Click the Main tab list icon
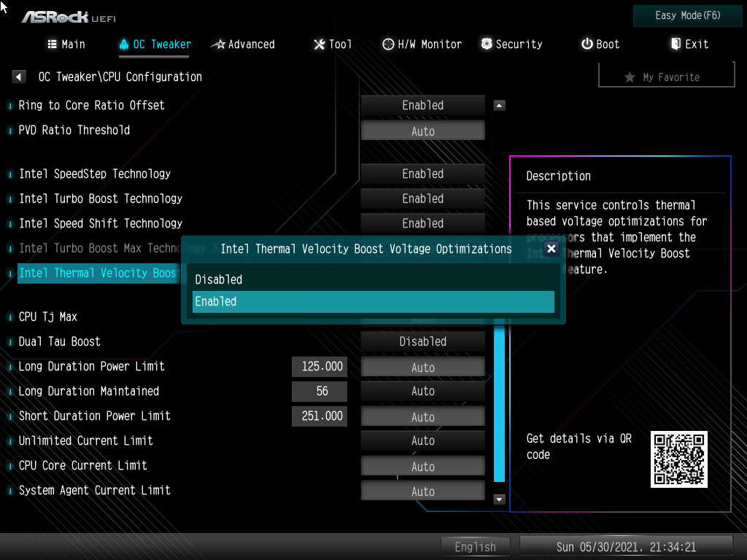 coord(53,44)
